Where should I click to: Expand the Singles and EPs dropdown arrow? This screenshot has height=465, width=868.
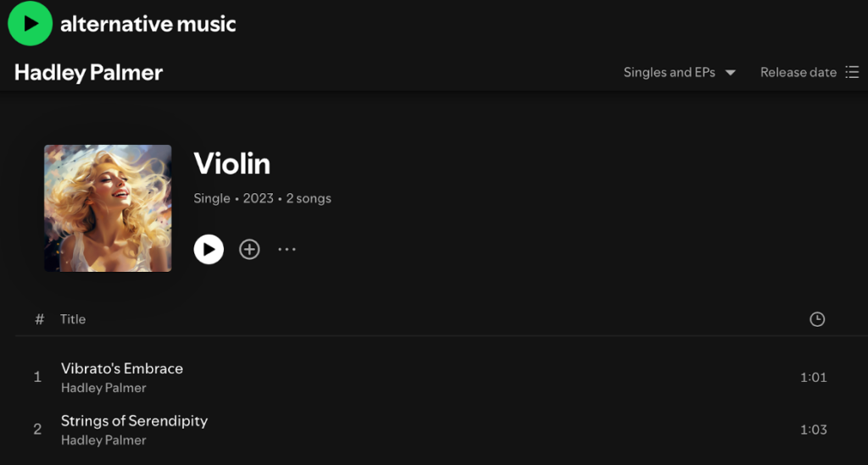(x=730, y=73)
